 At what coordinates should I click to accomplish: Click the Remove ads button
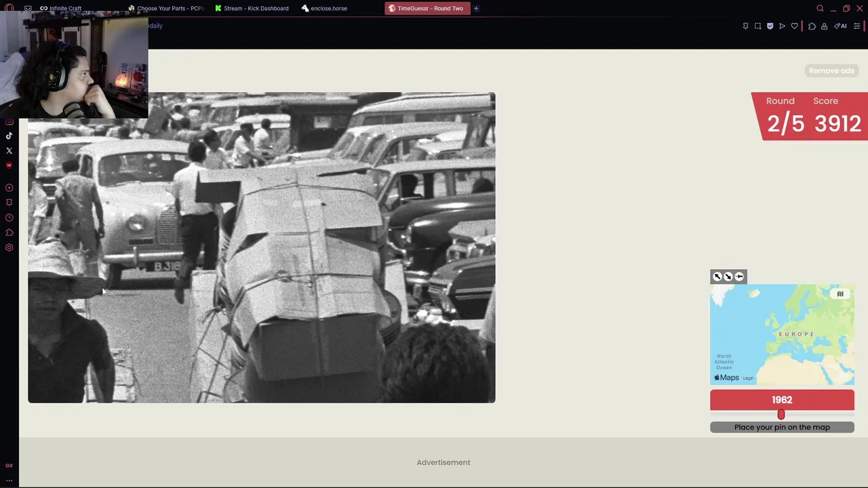tap(831, 70)
